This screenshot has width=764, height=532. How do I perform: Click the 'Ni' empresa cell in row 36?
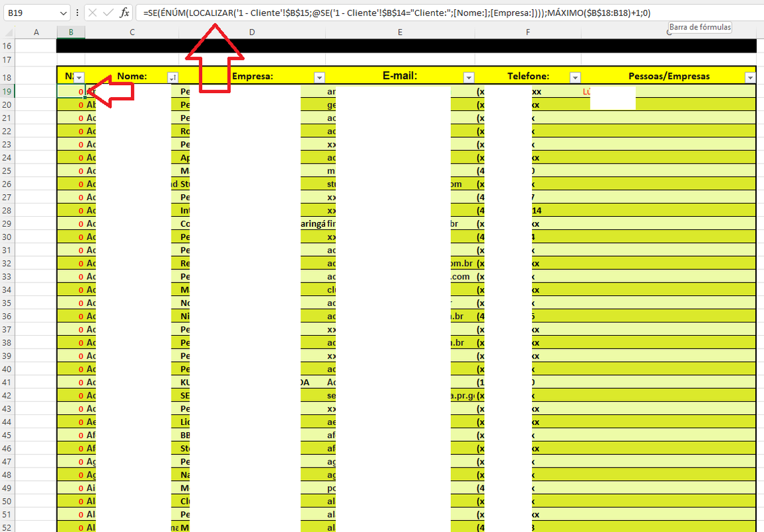252,316
